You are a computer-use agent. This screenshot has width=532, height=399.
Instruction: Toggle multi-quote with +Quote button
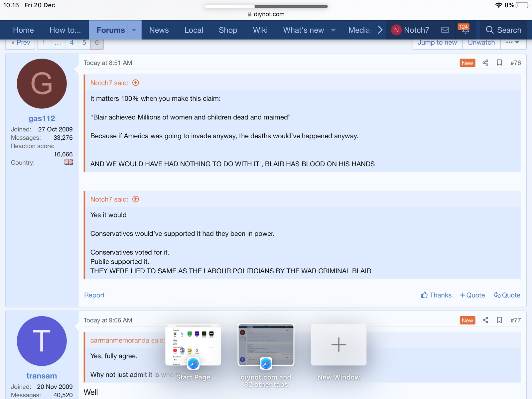click(472, 295)
